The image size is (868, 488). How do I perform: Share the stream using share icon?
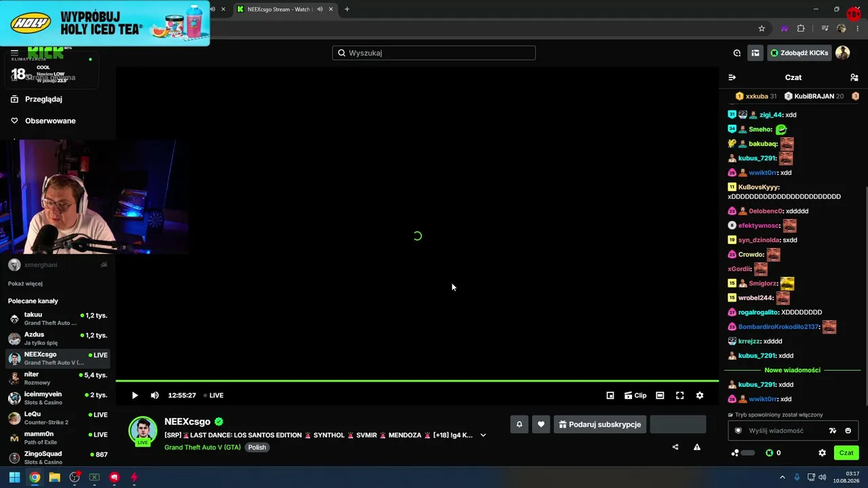coord(675,447)
